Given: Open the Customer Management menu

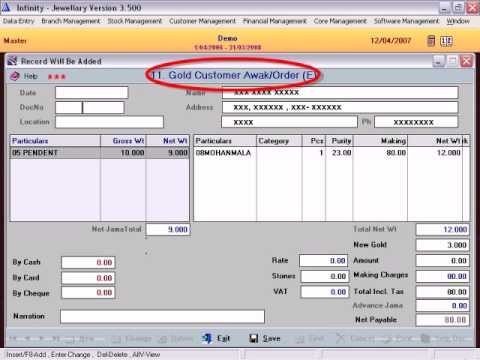Looking at the screenshot, I should tap(202, 21).
